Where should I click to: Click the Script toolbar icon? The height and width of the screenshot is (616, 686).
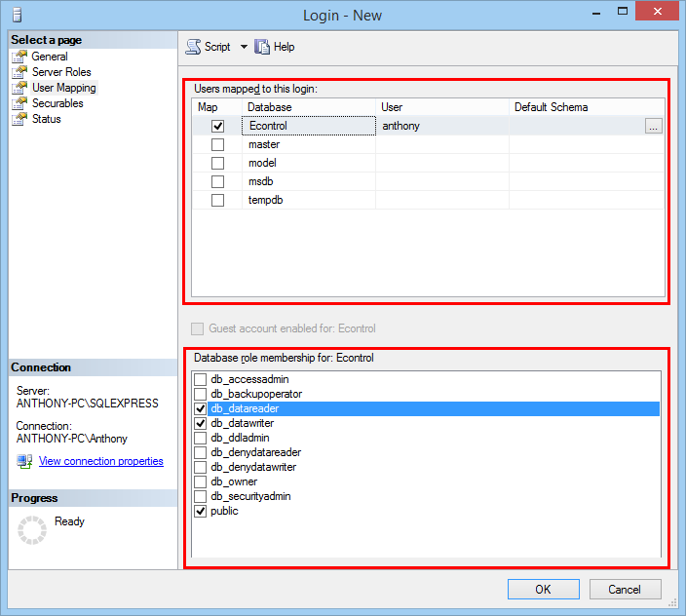(193, 47)
